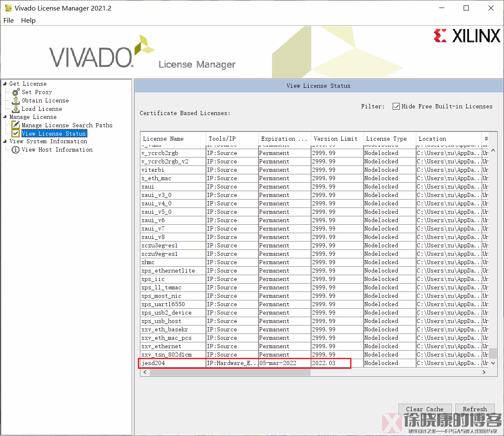Select the xaui_v6 license row
Screen dimensions: 504x436
[314, 221]
